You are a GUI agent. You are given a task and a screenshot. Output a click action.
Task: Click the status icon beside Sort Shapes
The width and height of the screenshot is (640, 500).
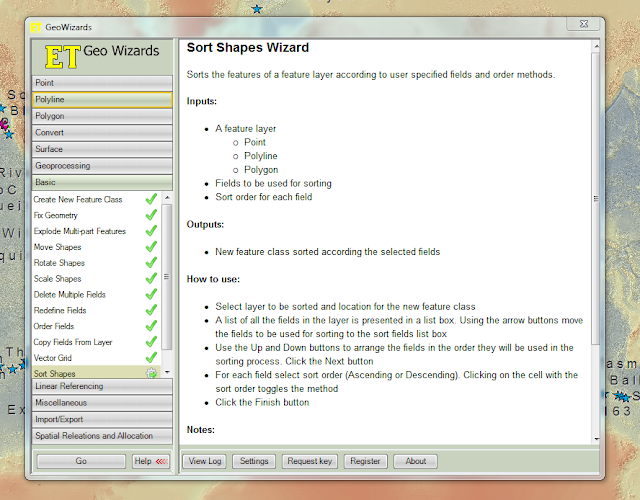click(x=151, y=373)
